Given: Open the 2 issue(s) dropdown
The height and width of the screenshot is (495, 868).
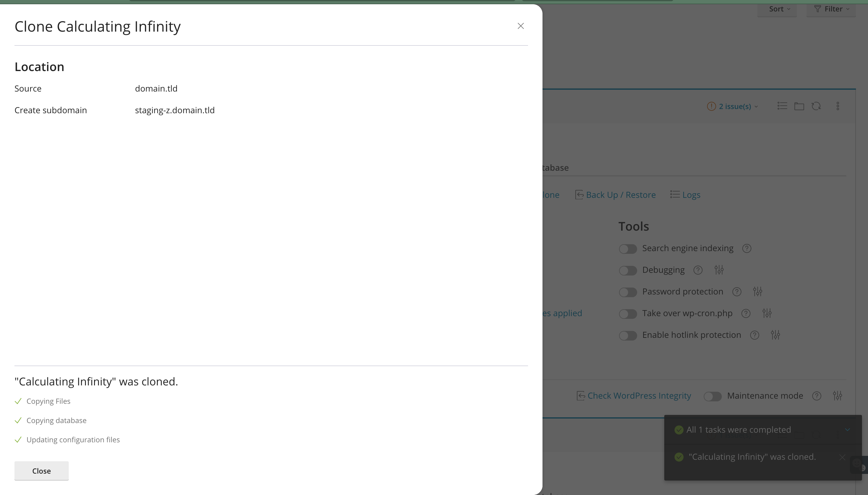Looking at the screenshot, I should (x=738, y=106).
